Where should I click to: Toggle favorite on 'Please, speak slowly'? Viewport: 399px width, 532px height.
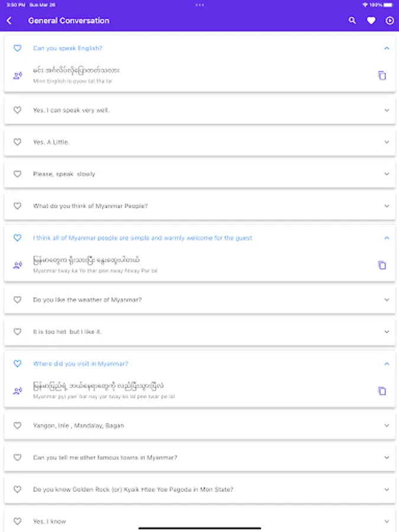[18, 174]
